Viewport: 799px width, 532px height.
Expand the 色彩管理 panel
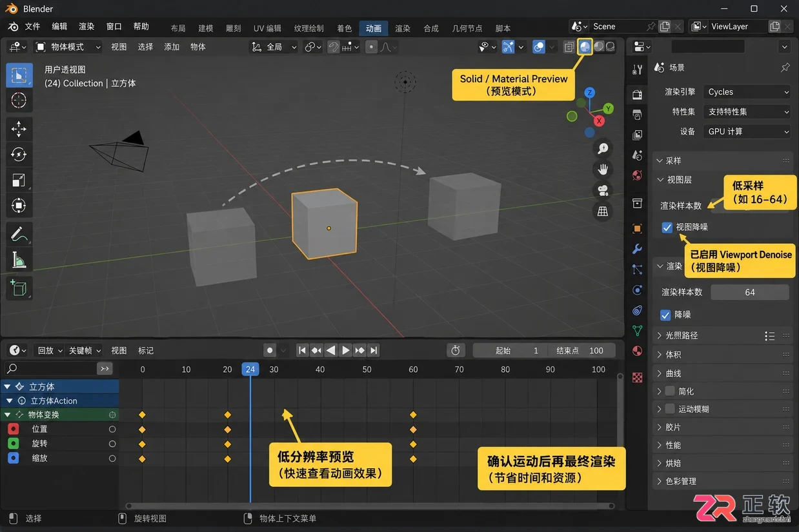[x=723, y=481]
